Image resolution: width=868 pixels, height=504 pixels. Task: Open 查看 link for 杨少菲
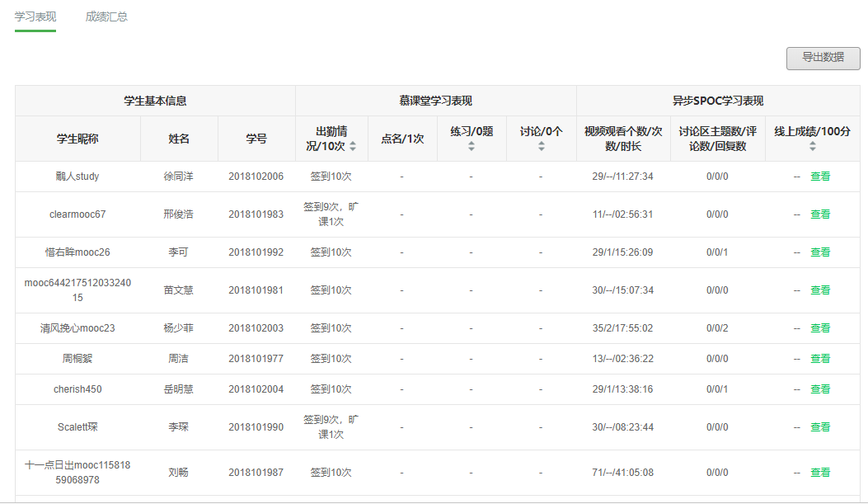(x=819, y=328)
